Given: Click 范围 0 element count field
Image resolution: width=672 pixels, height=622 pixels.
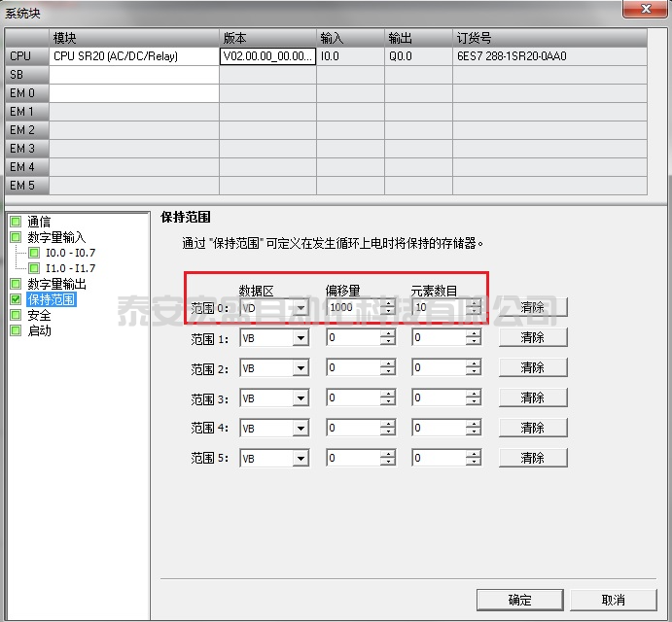Looking at the screenshot, I should point(438,308).
